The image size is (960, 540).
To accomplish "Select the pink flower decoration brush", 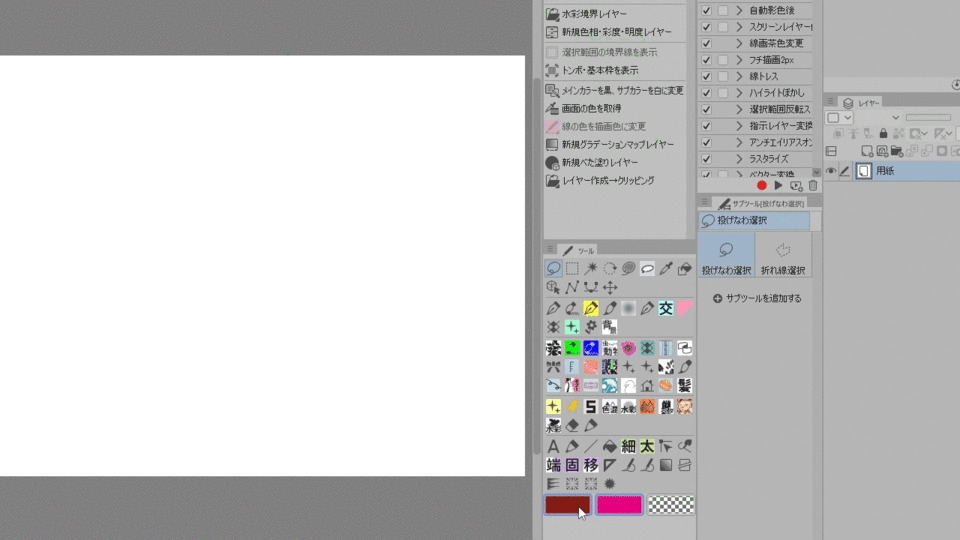I will click(x=628, y=348).
